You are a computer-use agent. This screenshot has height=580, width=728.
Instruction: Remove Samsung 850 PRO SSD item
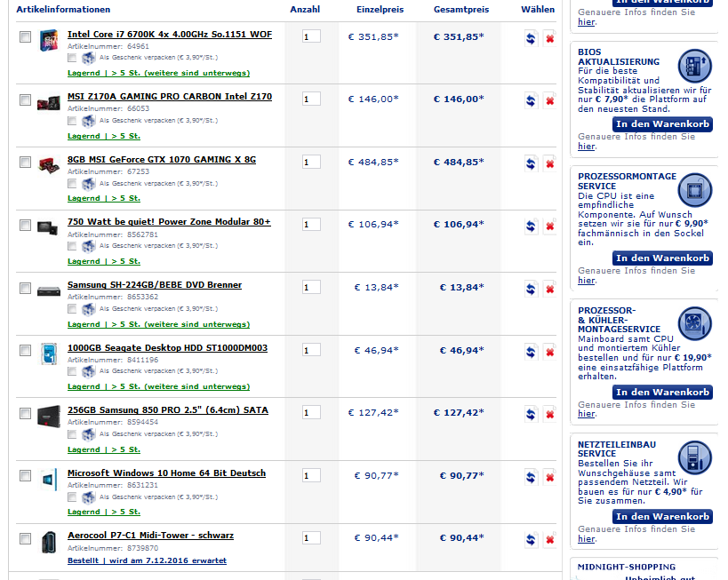click(x=549, y=414)
